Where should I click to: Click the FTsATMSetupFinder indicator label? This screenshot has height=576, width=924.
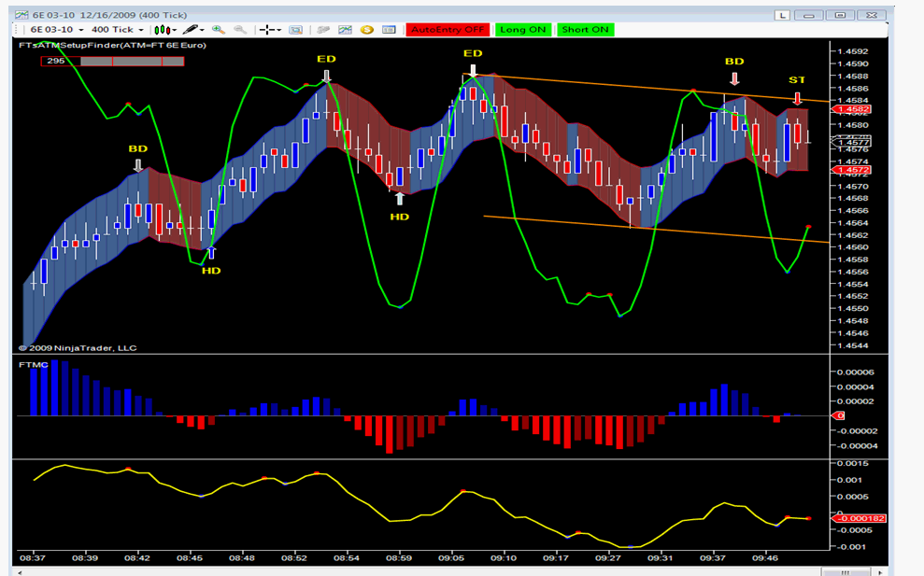pyautogui.click(x=112, y=45)
